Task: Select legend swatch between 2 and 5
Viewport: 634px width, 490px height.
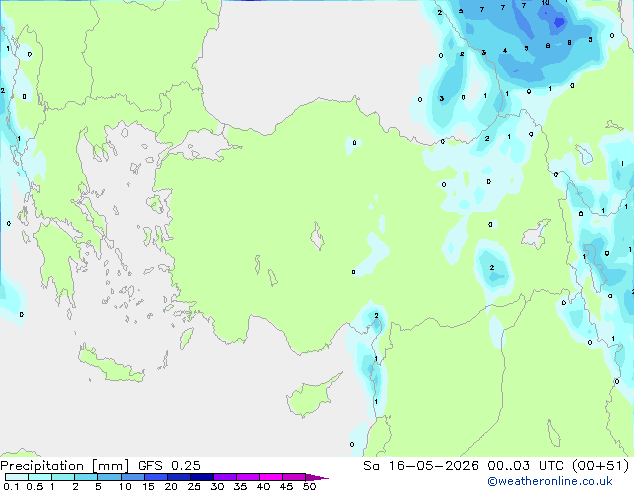Action: [86, 477]
